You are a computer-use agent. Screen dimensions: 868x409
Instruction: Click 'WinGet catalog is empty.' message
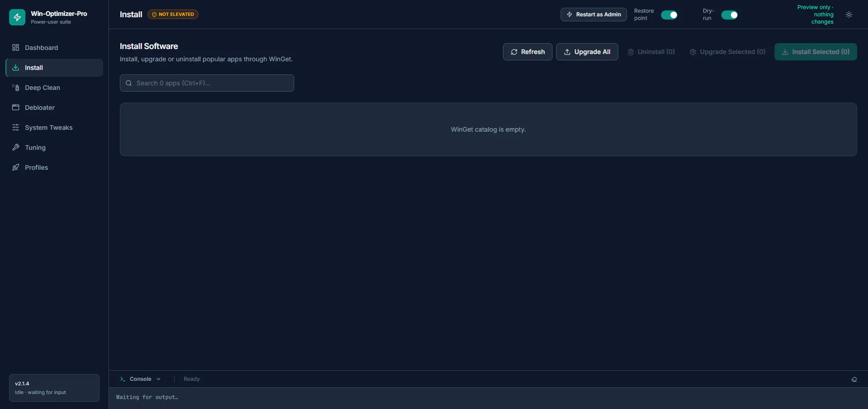pos(488,129)
